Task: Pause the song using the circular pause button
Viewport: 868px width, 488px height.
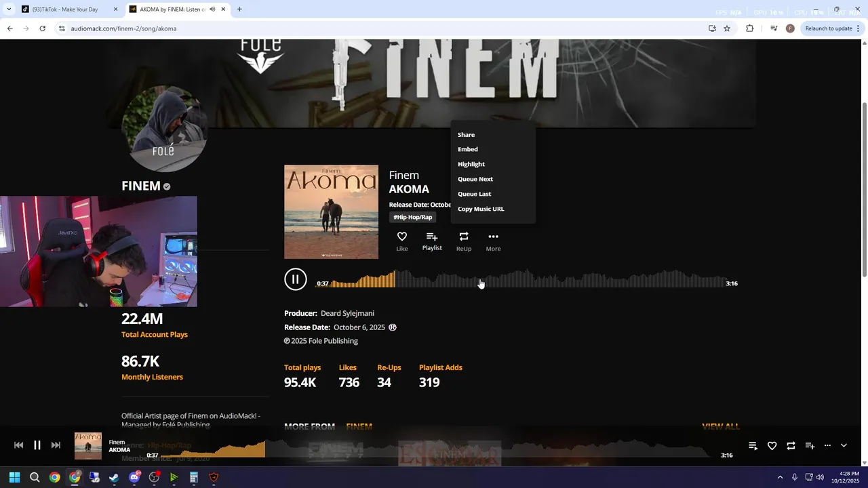Action: point(296,279)
